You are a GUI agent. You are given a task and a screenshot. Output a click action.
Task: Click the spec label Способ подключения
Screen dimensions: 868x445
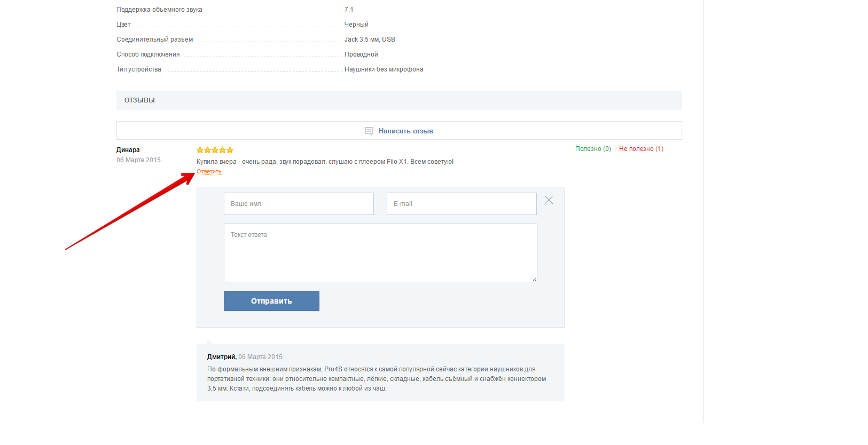point(148,54)
